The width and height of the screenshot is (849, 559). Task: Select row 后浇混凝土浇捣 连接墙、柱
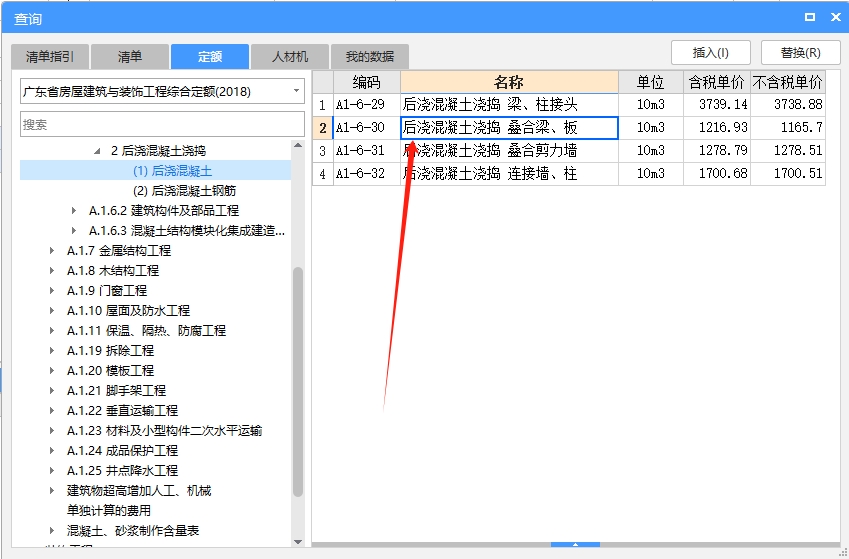click(509, 174)
